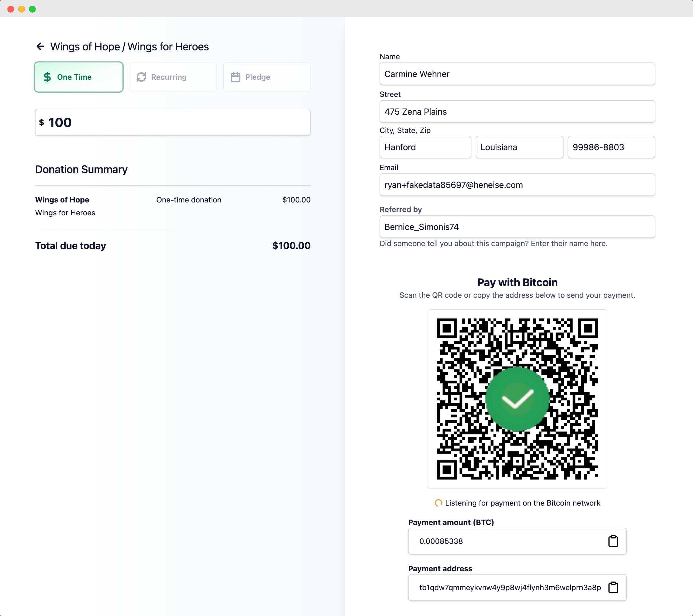Click the Referred by field showing Bernice_Simonis74
The width and height of the screenshot is (693, 616).
tap(517, 226)
